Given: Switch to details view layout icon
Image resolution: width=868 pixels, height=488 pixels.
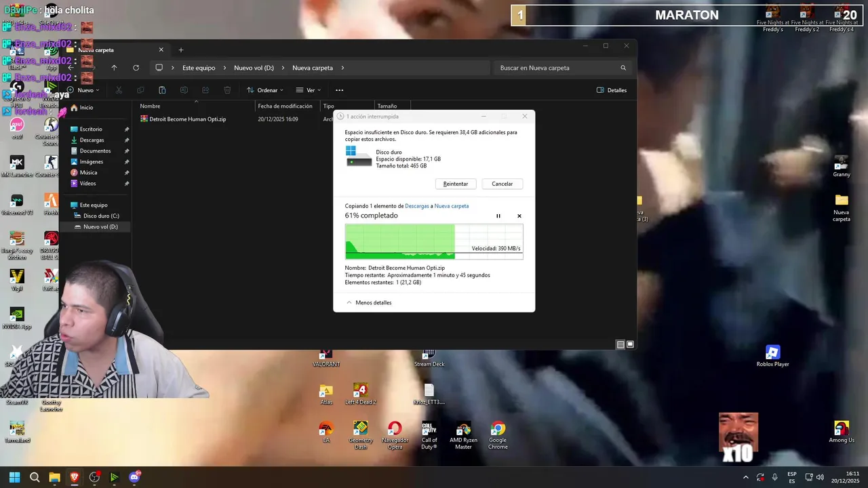Looking at the screenshot, I should [x=620, y=344].
